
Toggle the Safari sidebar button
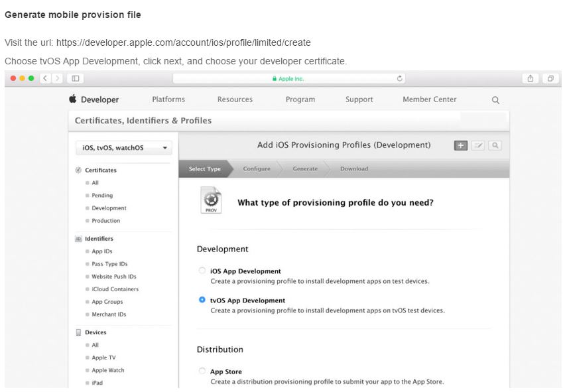(76, 78)
